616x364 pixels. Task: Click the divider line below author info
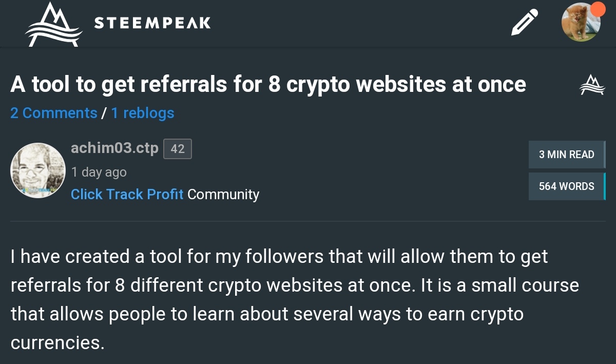(308, 221)
